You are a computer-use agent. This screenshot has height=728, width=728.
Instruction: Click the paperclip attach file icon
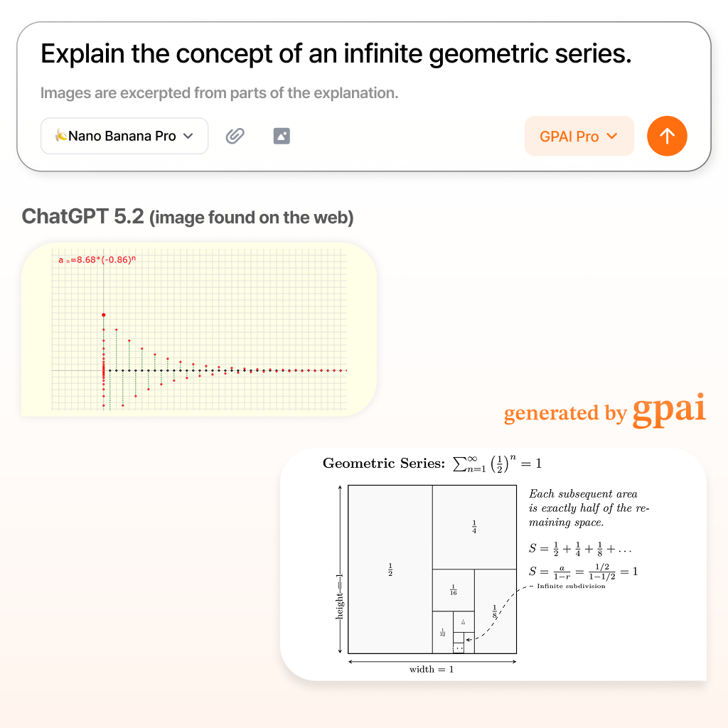pyautogui.click(x=235, y=136)
